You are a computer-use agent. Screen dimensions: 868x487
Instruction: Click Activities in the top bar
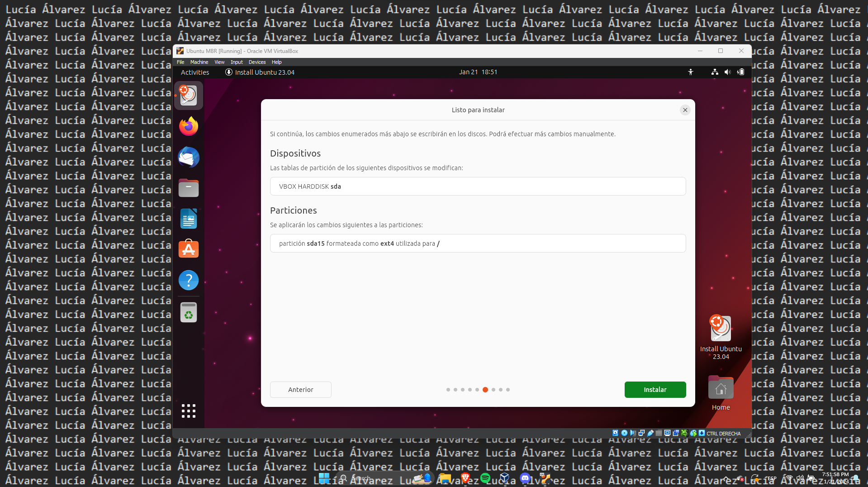(x=195, y=72)
